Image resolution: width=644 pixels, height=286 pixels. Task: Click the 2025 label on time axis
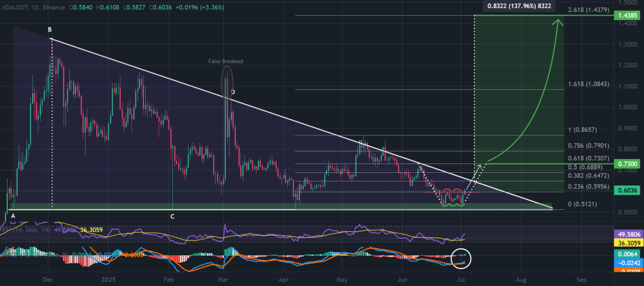pos(109,279)
